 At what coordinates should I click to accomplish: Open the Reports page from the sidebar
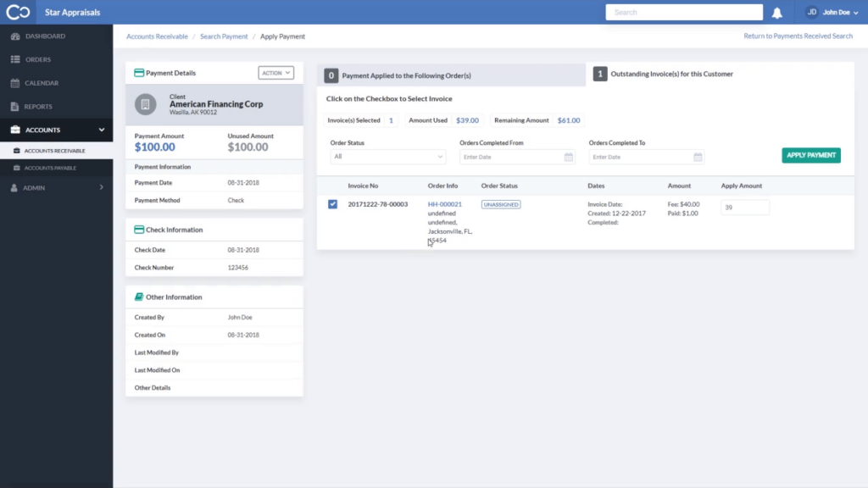[x=56, y=106]
